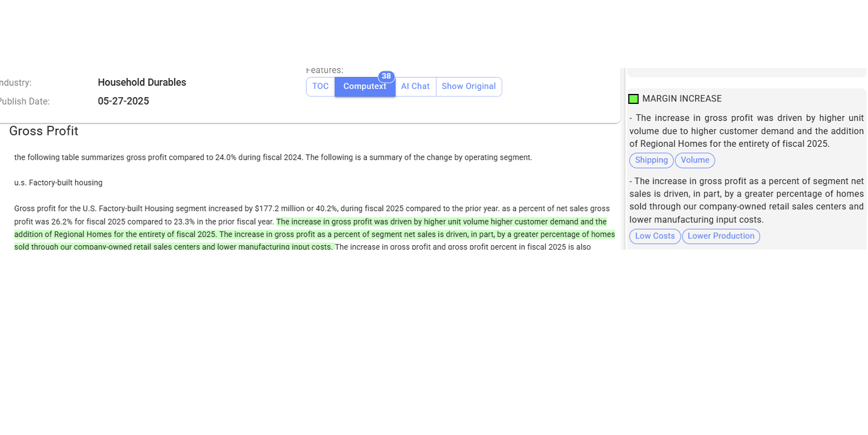The width and height of the screenshot is (868, 435).
Task: Click the Low Costs tag chip
Action: 655,236
